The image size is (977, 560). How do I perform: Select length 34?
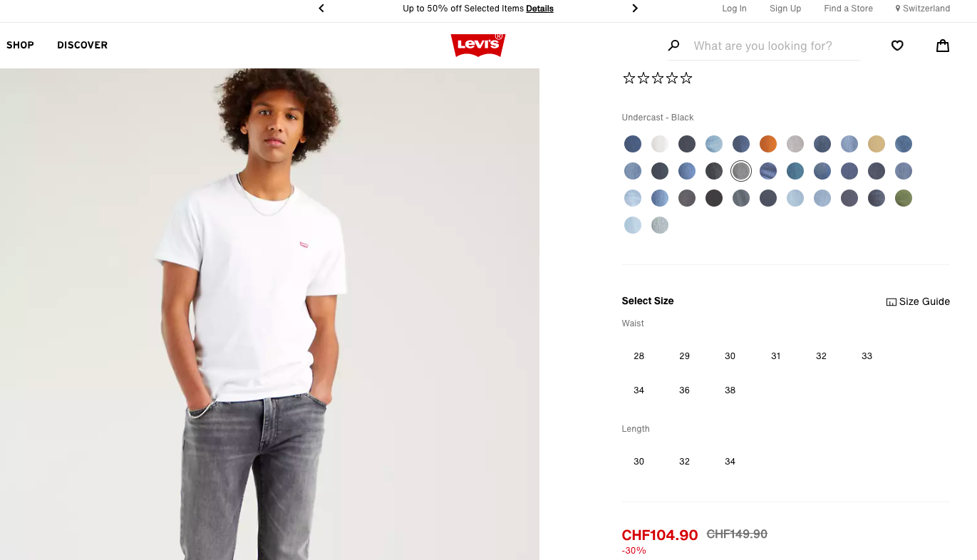730,461
